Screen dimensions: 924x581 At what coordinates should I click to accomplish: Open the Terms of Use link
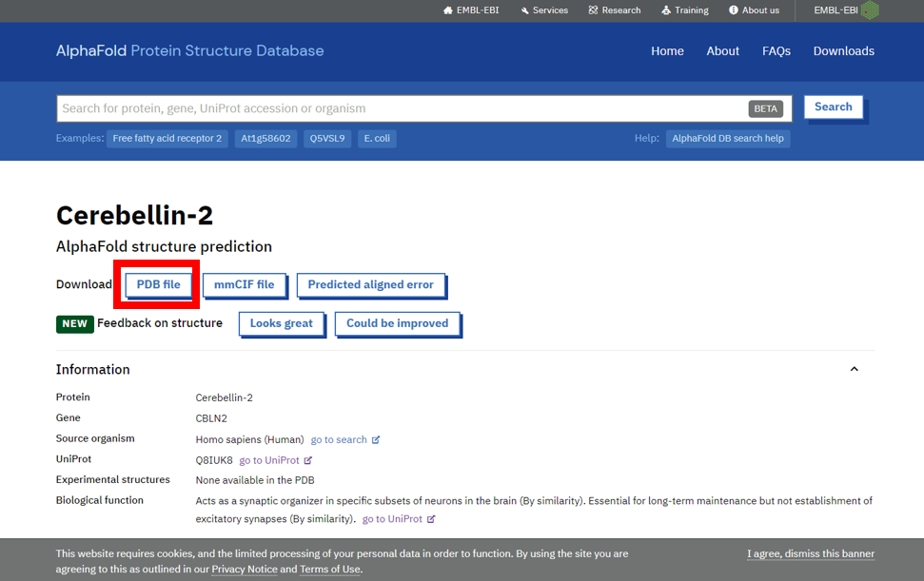coord(330,570)
